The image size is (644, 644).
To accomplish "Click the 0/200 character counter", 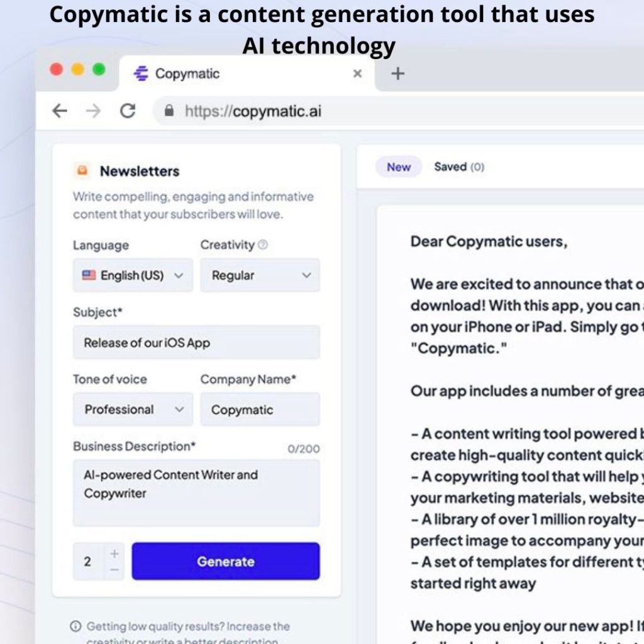I will tap(304, 448).
